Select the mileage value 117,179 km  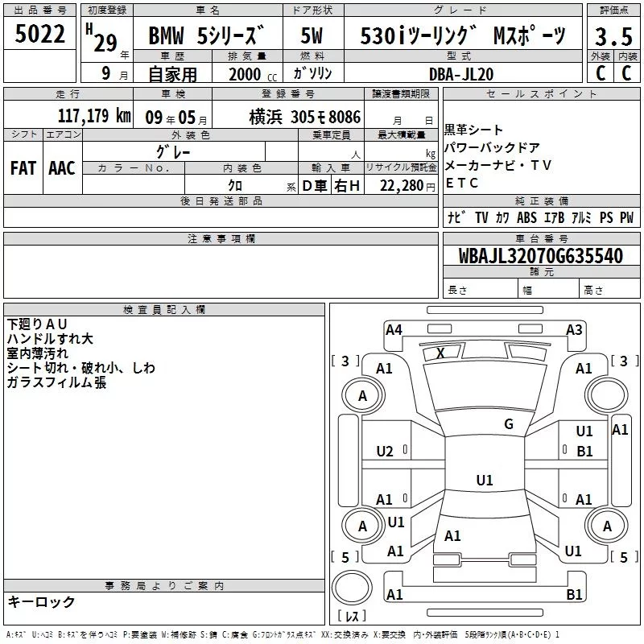[94, 116]
